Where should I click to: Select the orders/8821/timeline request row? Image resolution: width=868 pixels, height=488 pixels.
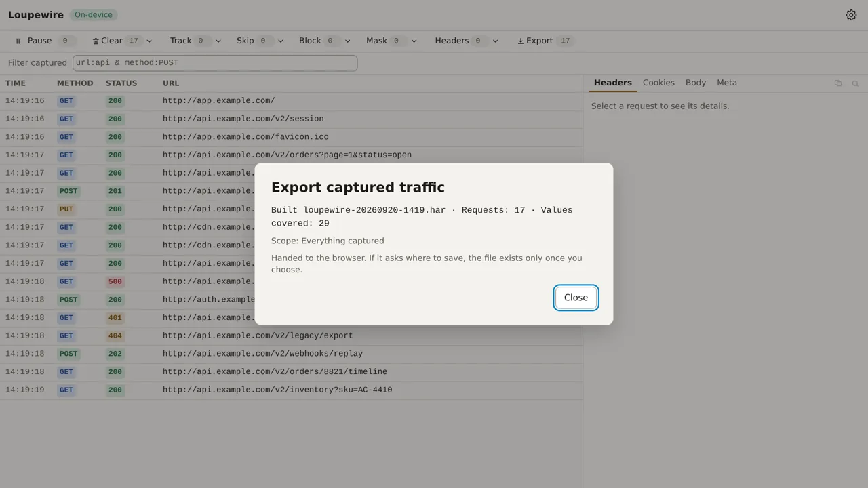pos(292,371)
